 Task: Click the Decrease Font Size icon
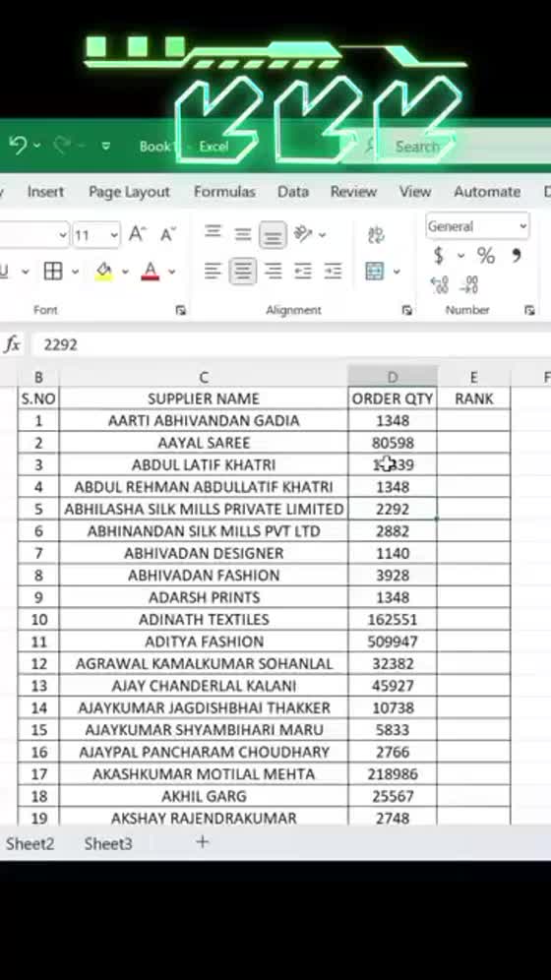(x=168, y=234)
